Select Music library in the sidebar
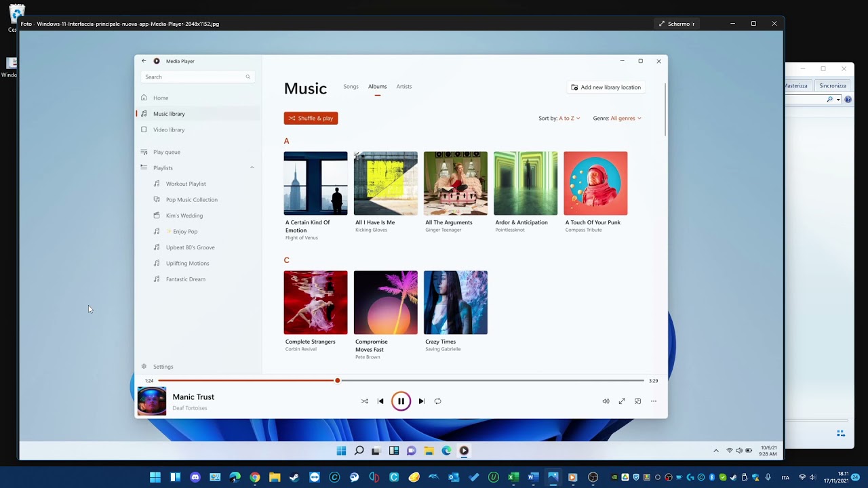This screenshot has height=488, width=868. point(198,114)
